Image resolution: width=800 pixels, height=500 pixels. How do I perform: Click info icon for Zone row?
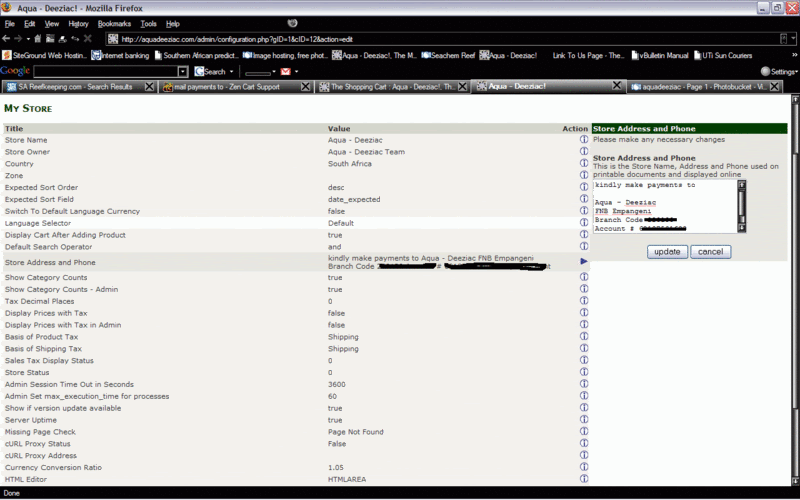[584, 174]
